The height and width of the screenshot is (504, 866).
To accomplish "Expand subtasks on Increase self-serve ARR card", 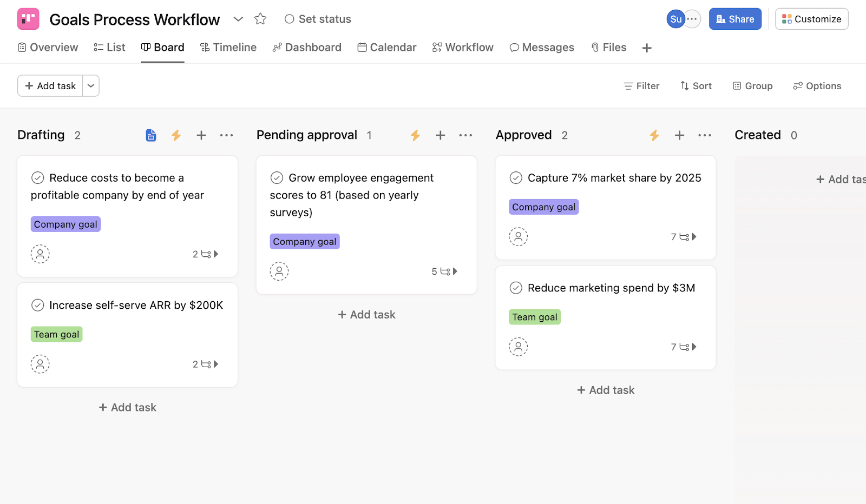I will 206,364.
